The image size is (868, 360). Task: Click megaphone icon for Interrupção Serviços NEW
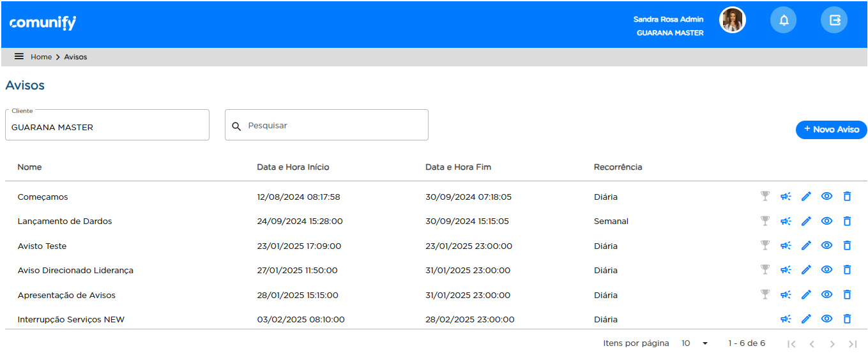click(786, 319)
